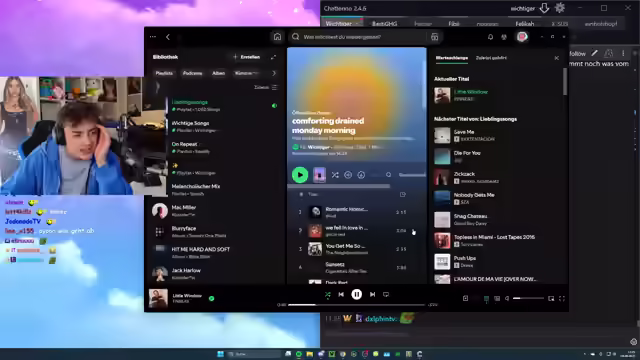Click the download arrow in Chatterino title bar
This screenshot has height=360, width=640.
pos(544,8)
